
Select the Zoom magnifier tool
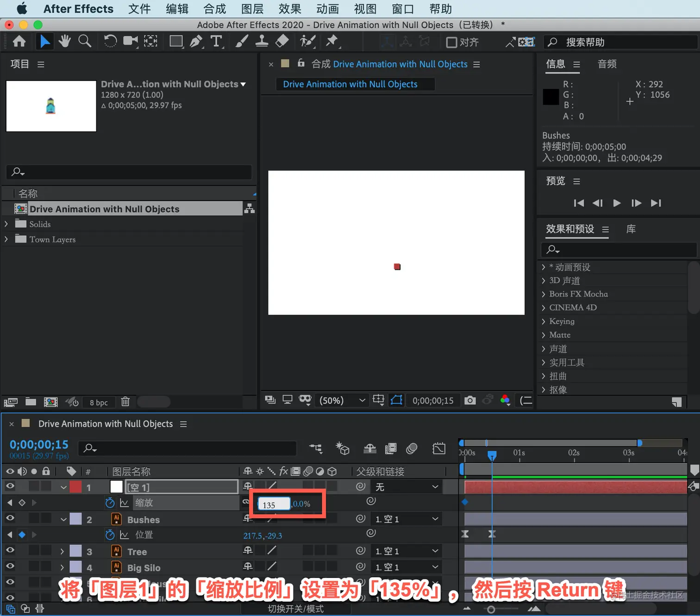coord(85,41)
